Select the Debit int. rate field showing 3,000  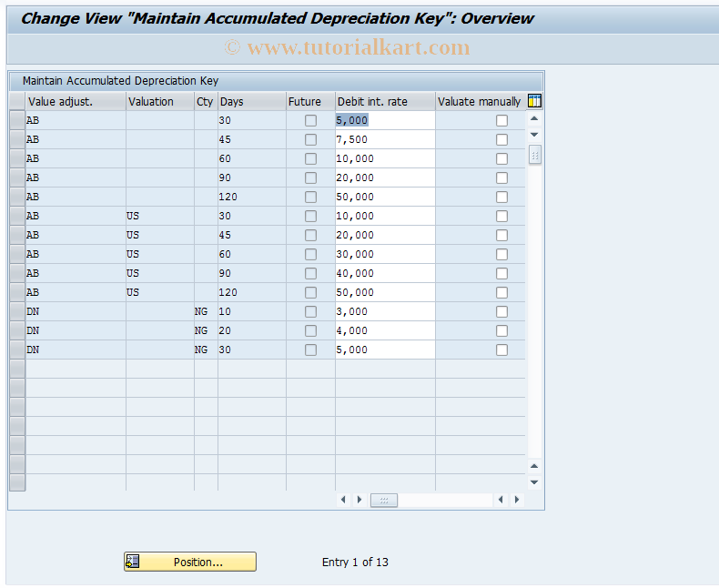click(385, 311)
